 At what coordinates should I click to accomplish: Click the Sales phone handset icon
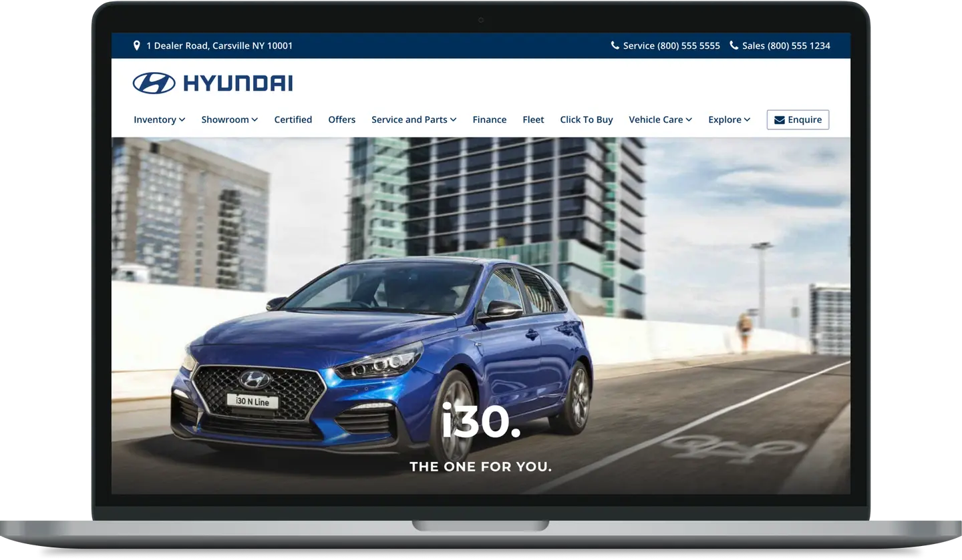(x=734, y=45)
